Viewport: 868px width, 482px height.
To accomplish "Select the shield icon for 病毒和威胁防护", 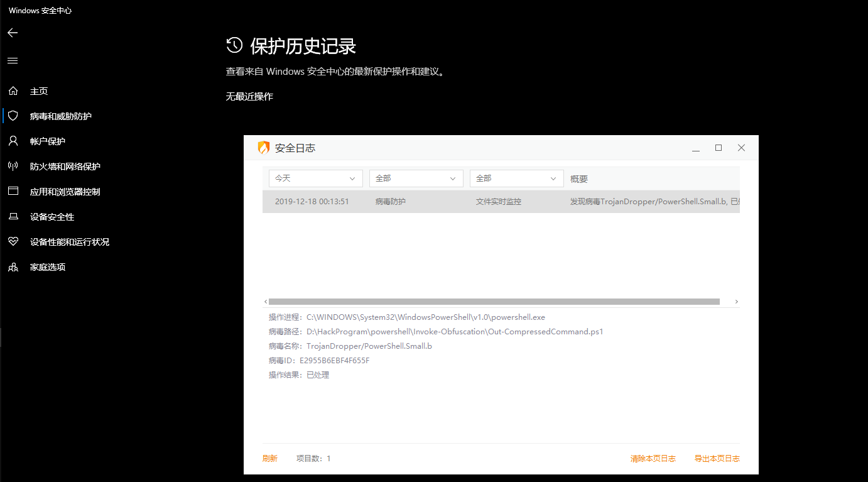I will pos(13,116).
